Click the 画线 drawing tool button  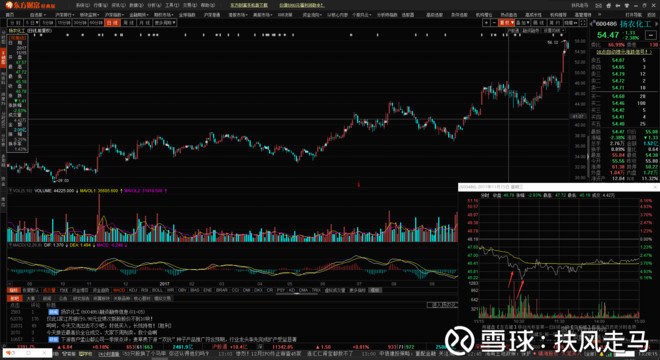pyautogui.click(x=539, y=23)
